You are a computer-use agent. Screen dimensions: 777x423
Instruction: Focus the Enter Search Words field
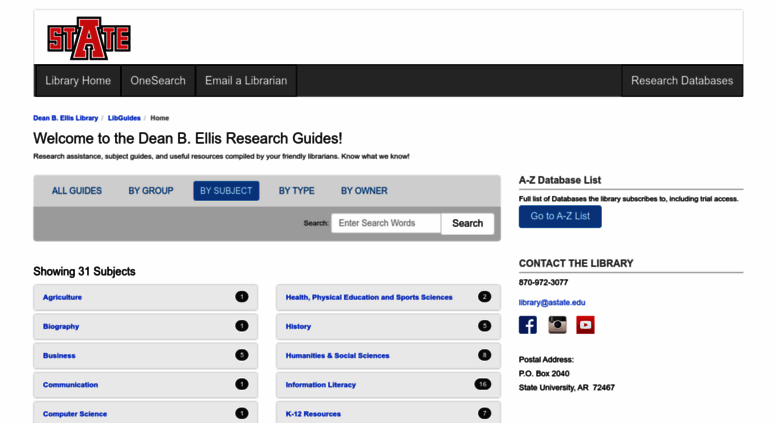[x=386, y=223]
